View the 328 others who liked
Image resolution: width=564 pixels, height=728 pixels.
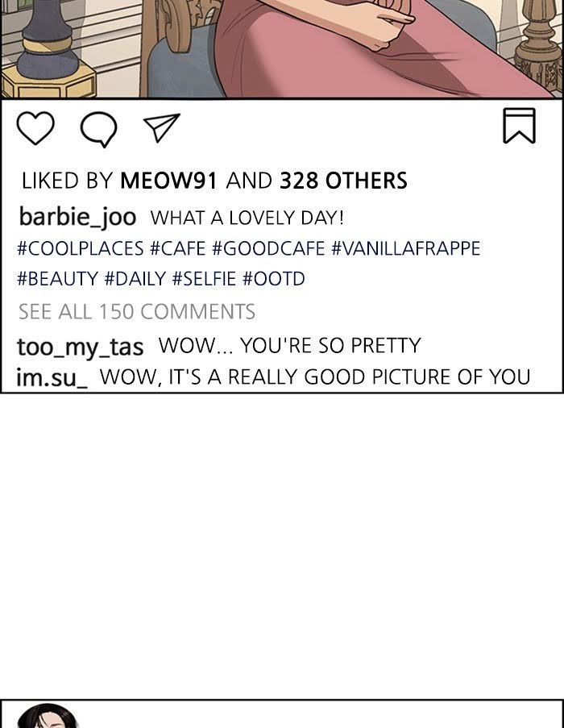(x=343, y=181)
